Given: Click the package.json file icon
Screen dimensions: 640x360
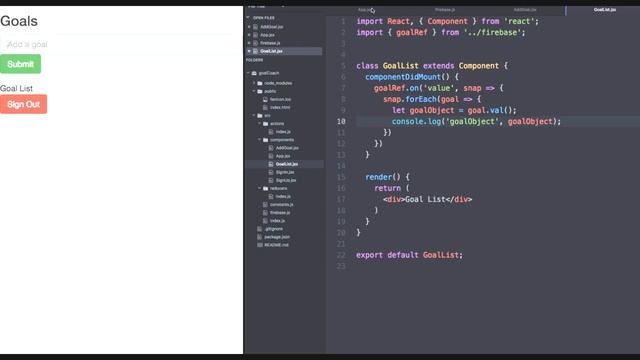Looking at the screenshot, I should 260,237.
